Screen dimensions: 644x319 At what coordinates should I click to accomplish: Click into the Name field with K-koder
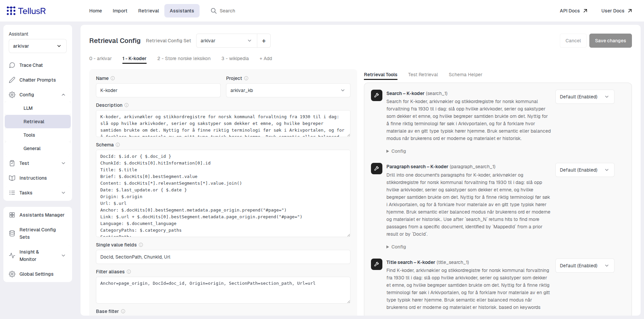tap(158, 90)
